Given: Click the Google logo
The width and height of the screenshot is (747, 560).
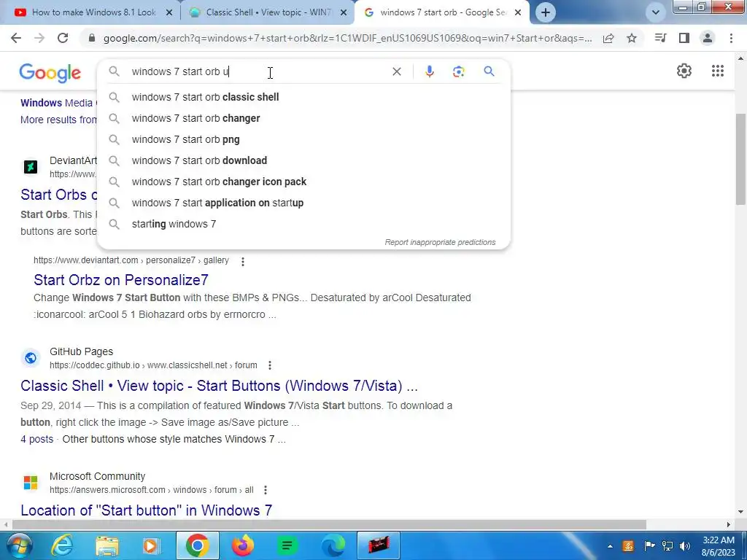Looking at the screenshot, I should [x=50, y=73].
